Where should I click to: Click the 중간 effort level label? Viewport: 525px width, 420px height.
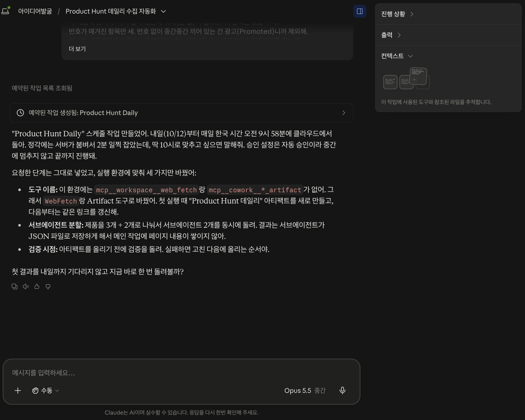click(320, 390)
